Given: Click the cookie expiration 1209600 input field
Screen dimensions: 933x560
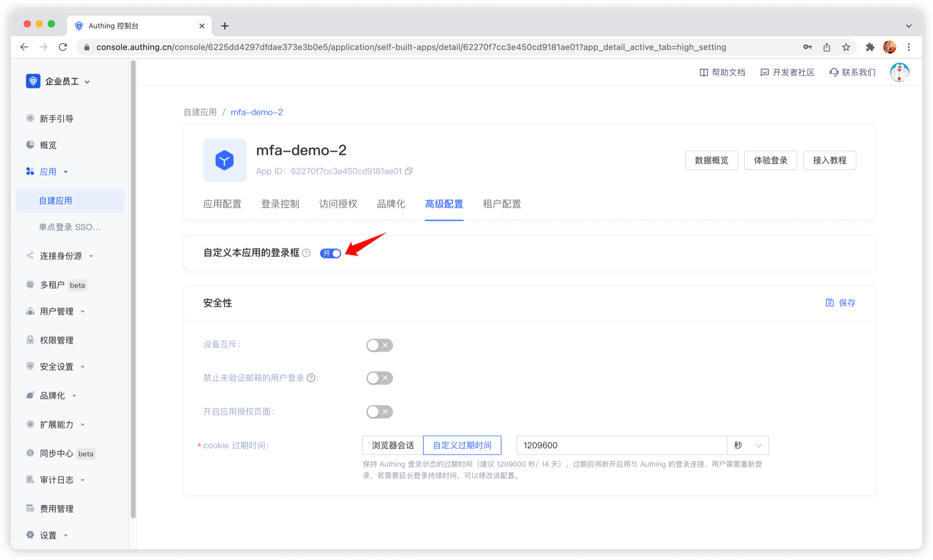Looking at the screenshot, I should 621,445.
